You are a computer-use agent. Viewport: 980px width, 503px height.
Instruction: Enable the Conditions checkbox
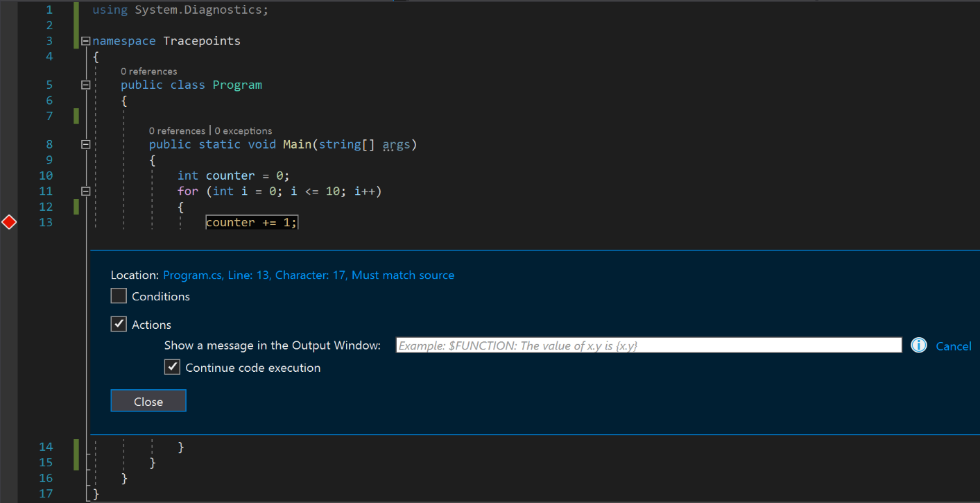118,296
